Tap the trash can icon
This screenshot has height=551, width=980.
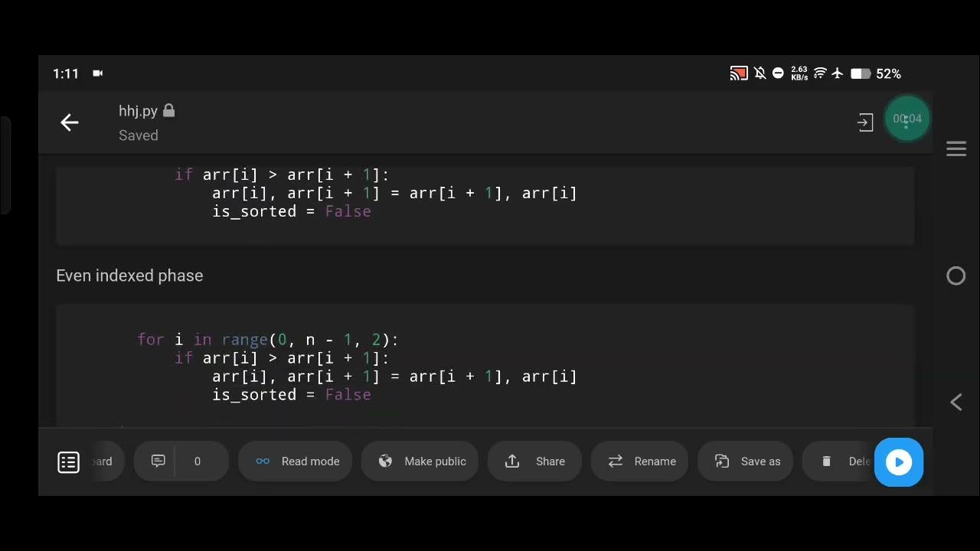(826, 461)
